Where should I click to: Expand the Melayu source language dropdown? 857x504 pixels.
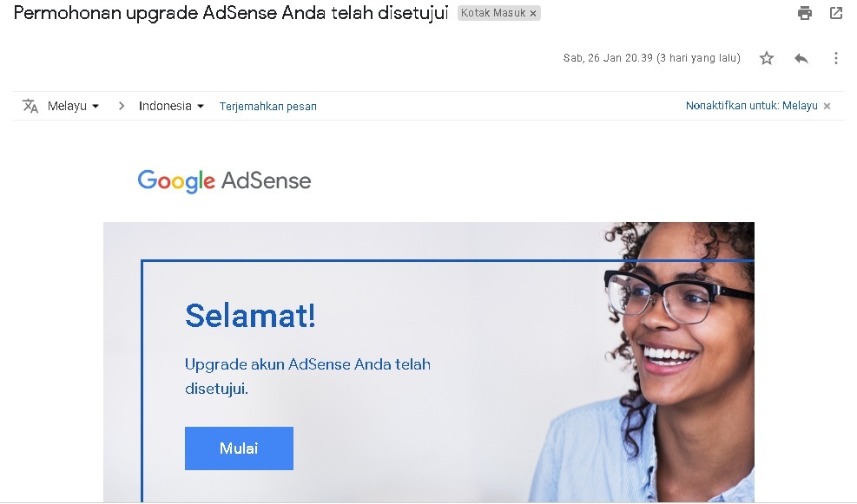(73, 106)
